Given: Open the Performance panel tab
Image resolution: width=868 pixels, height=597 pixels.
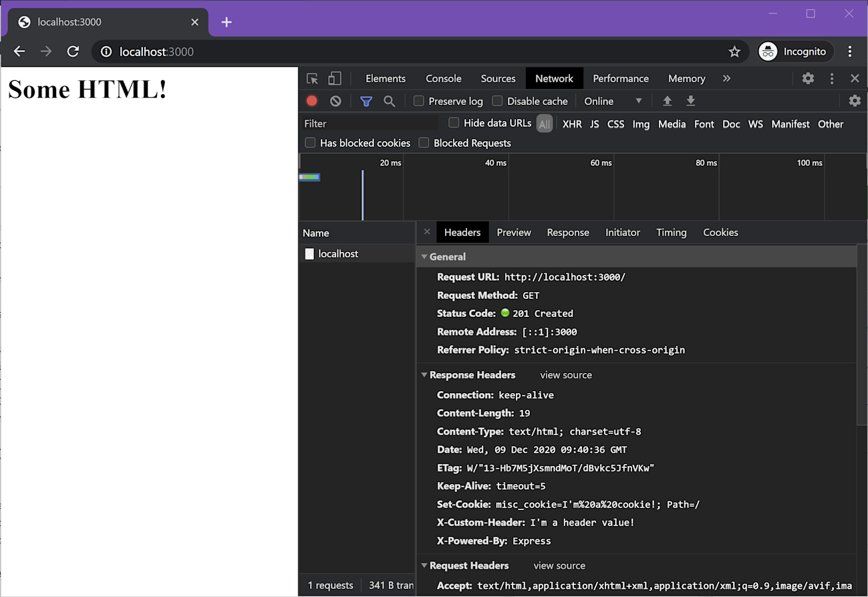Looking at the screenshot, I should [621, 78].
